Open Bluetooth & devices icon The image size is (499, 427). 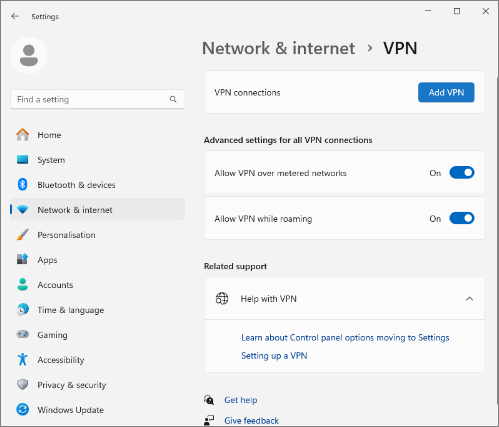[23, 184]
